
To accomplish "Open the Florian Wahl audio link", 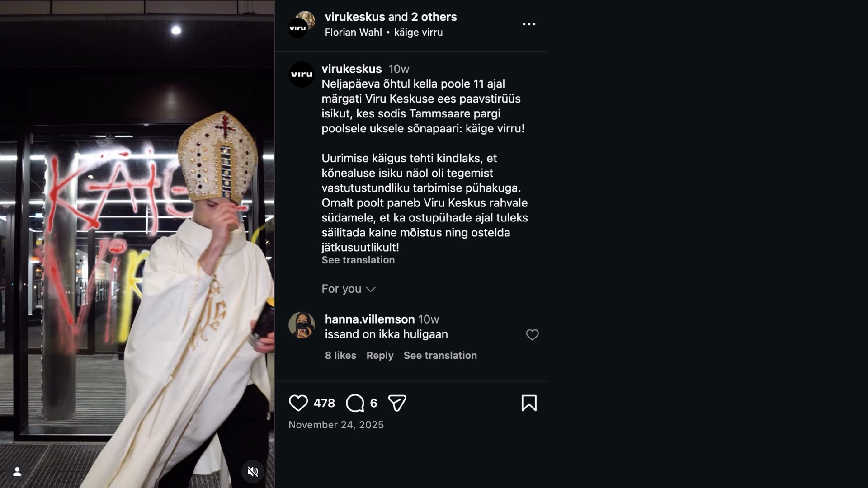I will (x=353, y=33).
